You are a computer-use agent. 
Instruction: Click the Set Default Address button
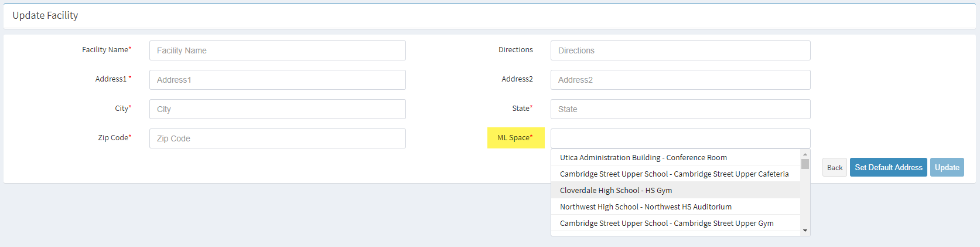click(888, 167)
